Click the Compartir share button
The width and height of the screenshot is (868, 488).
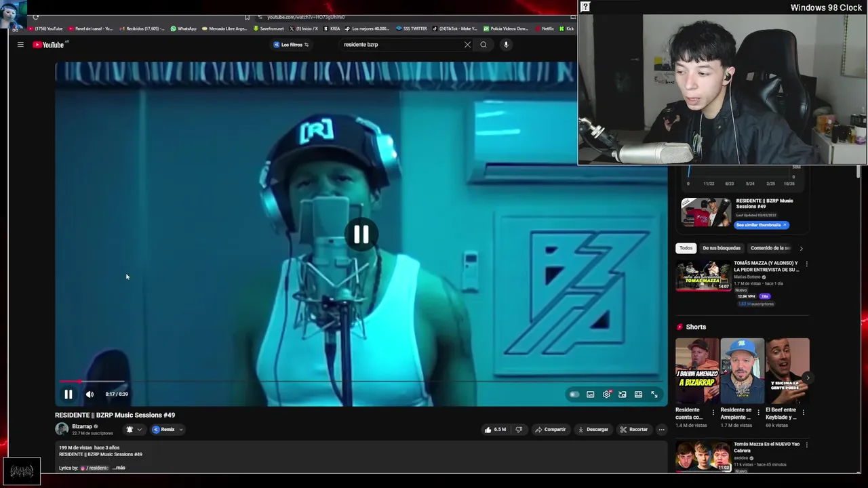click(x=550, y=430)
